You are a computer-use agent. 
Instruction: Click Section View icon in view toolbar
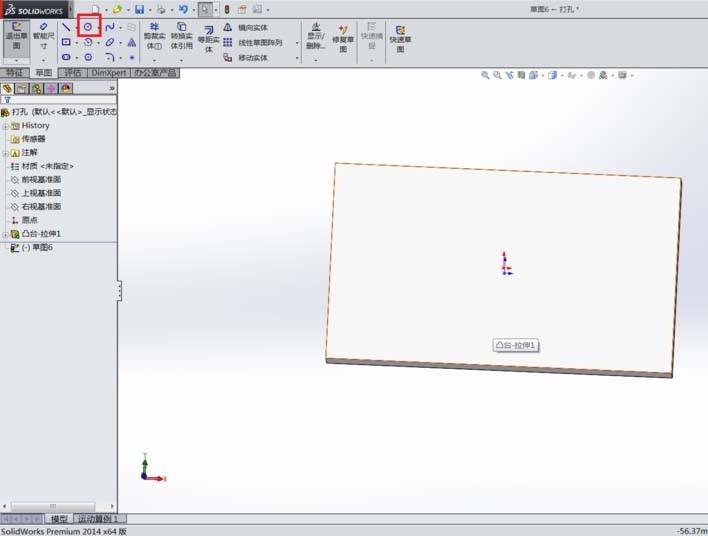tap(521, 75)
